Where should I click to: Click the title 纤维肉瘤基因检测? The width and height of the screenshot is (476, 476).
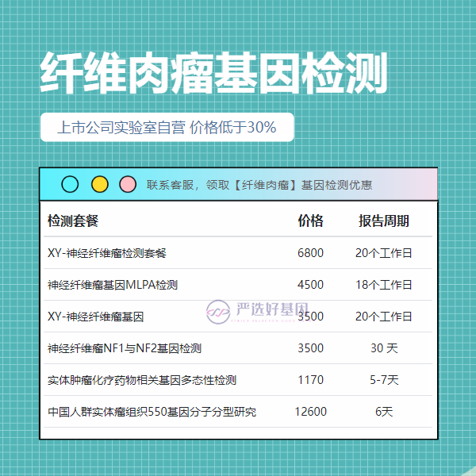(x=213, y=73)
